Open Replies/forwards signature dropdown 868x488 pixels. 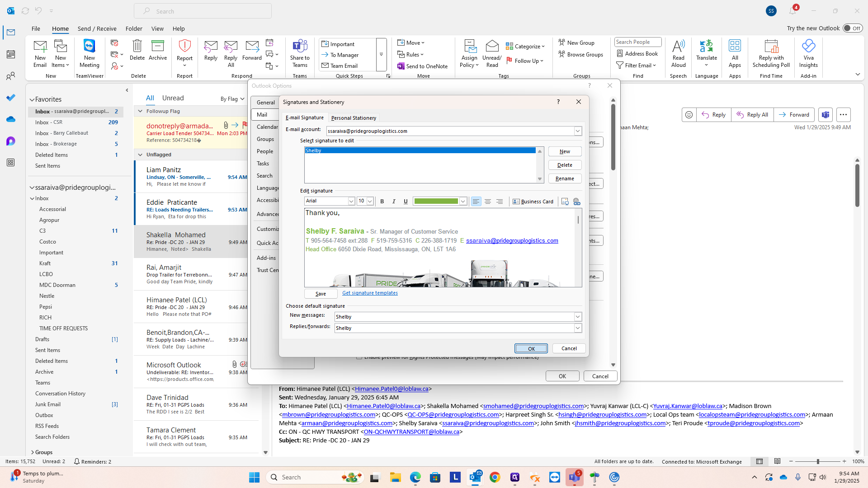point(577,328)
